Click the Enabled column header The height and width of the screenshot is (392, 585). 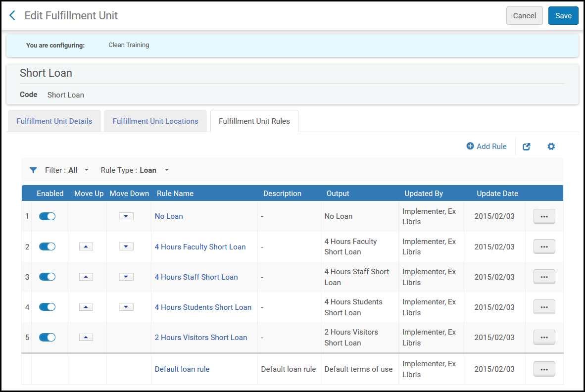point(50,194)
